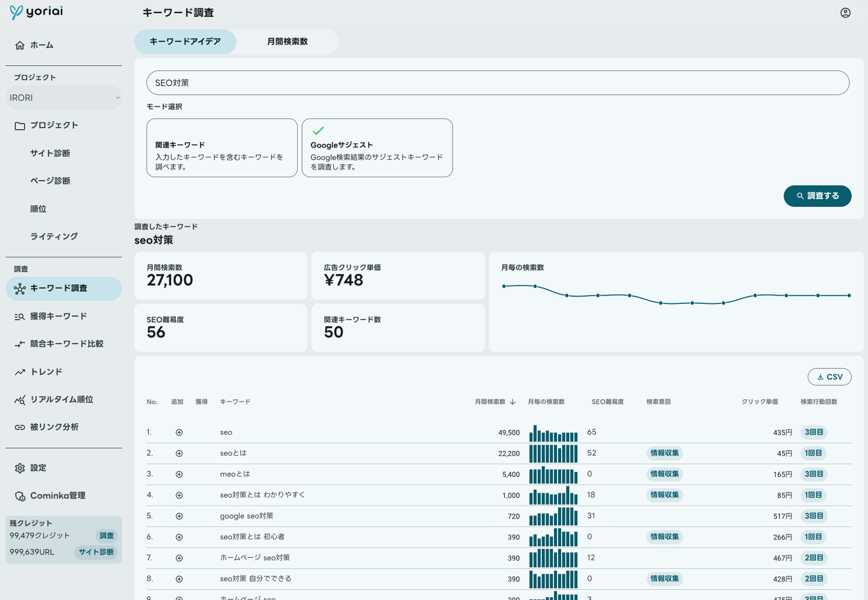The image size is (868, 600).
Task: Switch to the 月間検索数 tab
Action: point(287,42)
